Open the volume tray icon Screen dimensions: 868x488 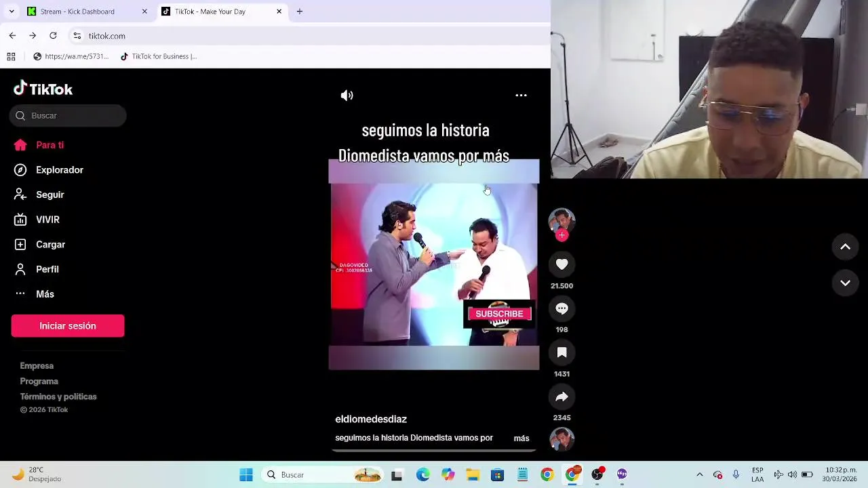click(792, 475)
